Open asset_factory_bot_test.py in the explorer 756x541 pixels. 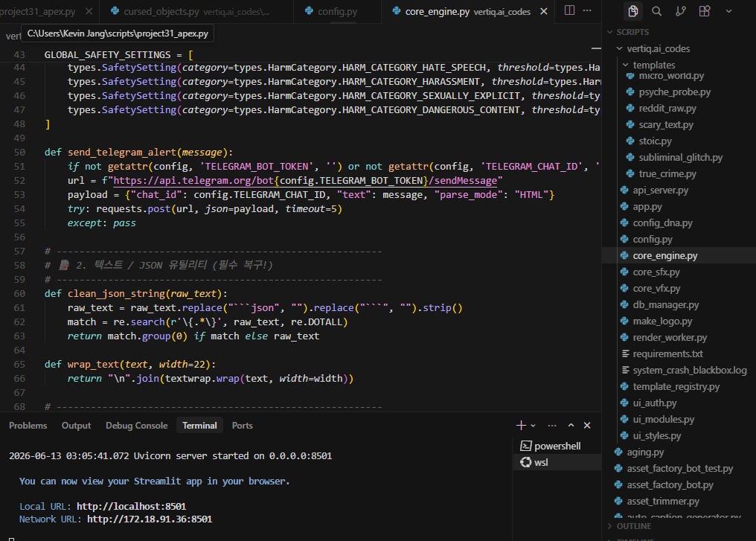[679, 469]
